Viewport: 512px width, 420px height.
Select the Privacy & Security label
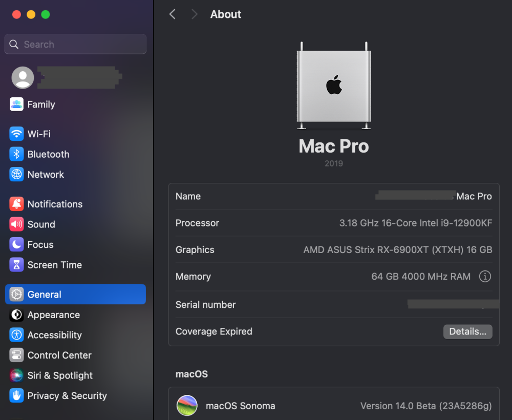pos(67,396)
